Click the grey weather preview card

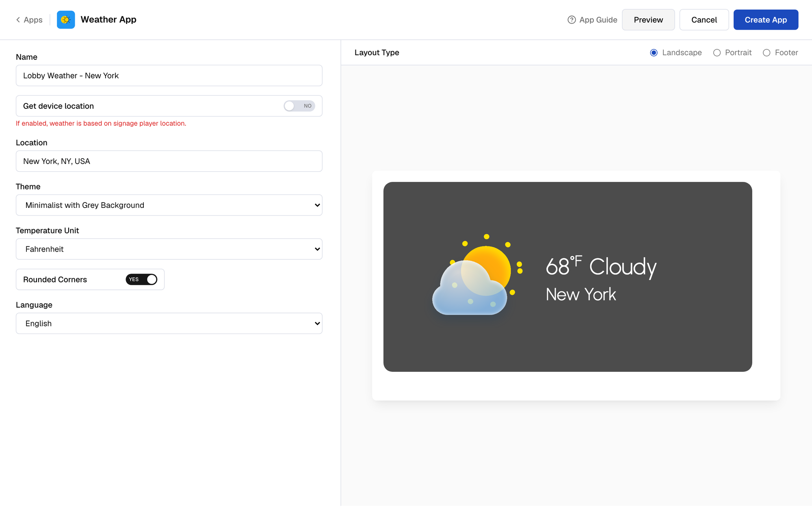[x=567, y=276]
